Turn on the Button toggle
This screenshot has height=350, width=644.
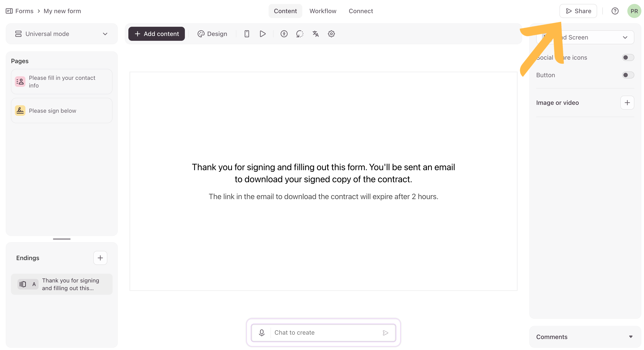tap(628, 75)
